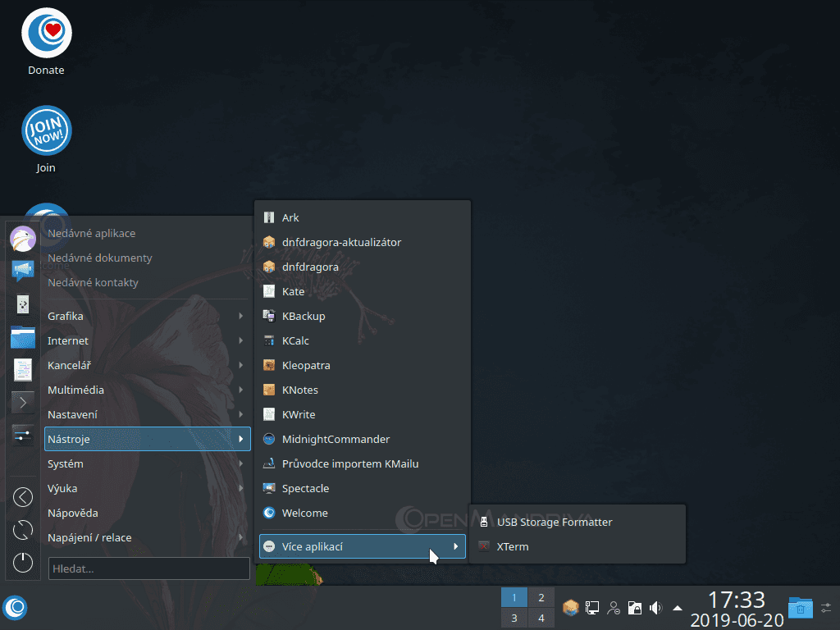Open the Internet category in the application menu
840x630 pixels.
pyautogui.click(x=148, y=340)
